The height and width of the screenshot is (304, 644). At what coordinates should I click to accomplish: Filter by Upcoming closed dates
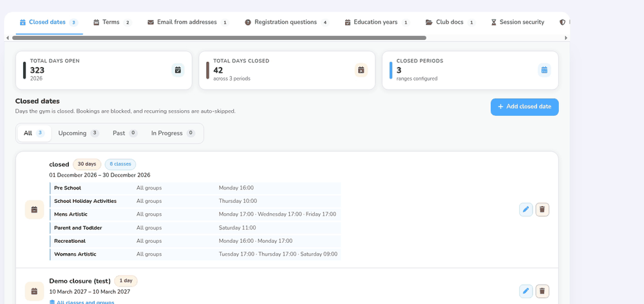[79, 133]
